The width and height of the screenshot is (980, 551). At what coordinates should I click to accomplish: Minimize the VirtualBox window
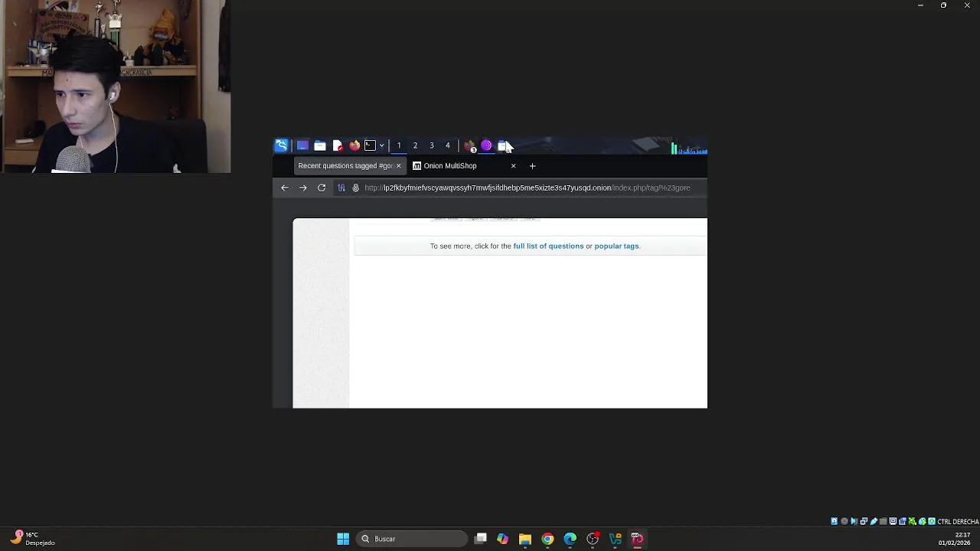[920, 5]
